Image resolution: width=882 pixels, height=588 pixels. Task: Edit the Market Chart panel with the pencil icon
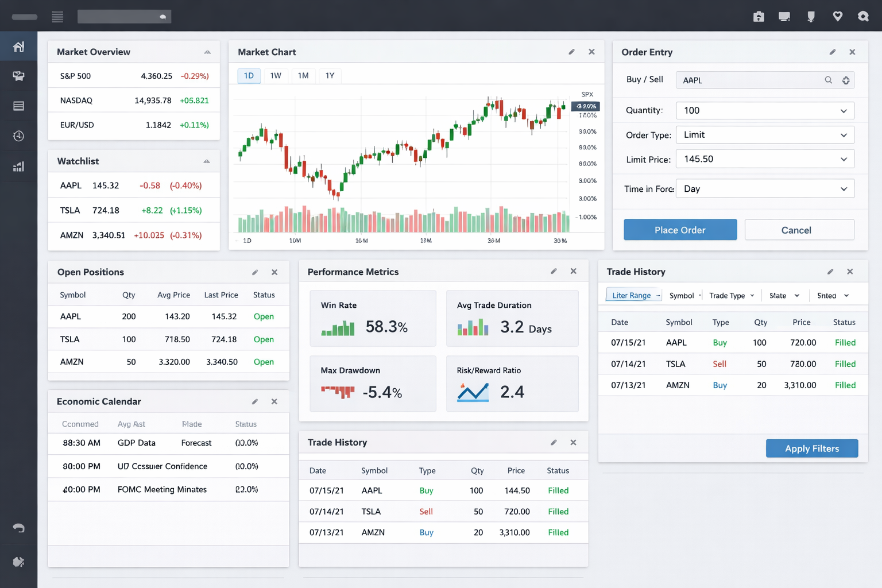pyautogui.click(x=571, y=52)
